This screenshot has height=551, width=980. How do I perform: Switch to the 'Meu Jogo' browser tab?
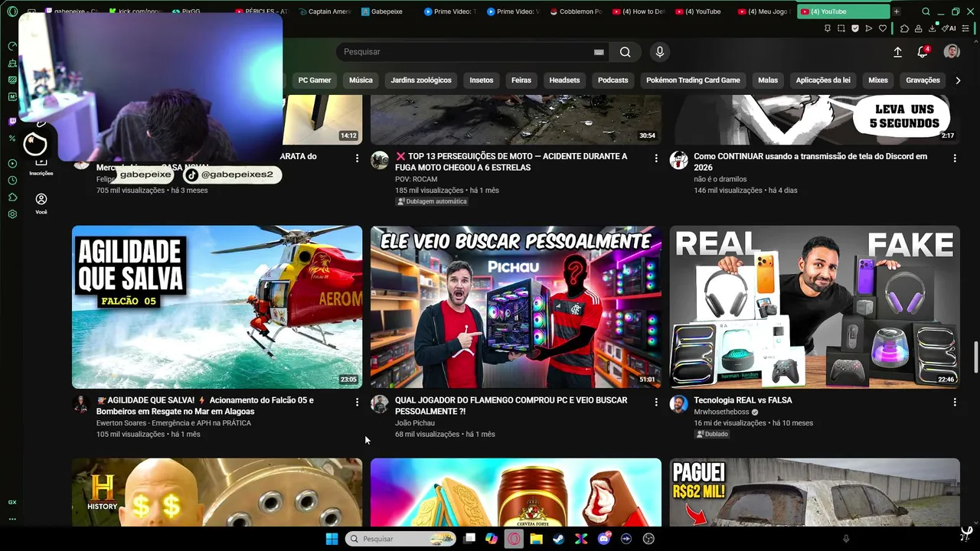764,11
